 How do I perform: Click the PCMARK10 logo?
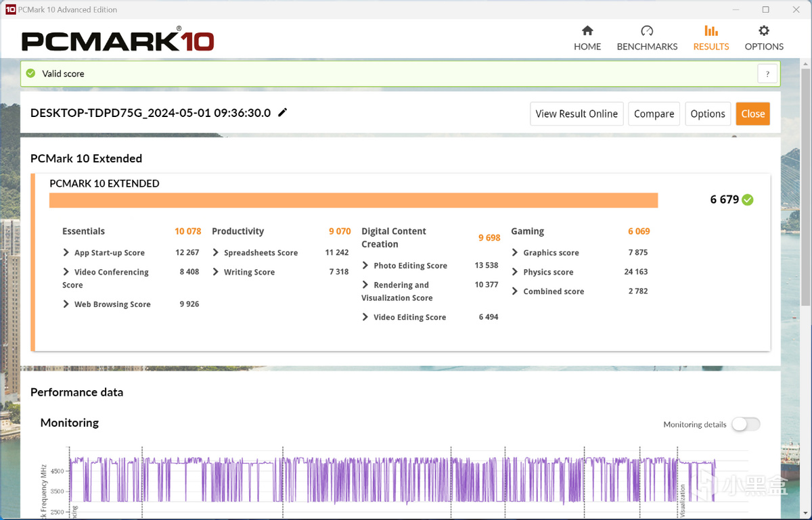pyautogui.click(x=118, y=40)
